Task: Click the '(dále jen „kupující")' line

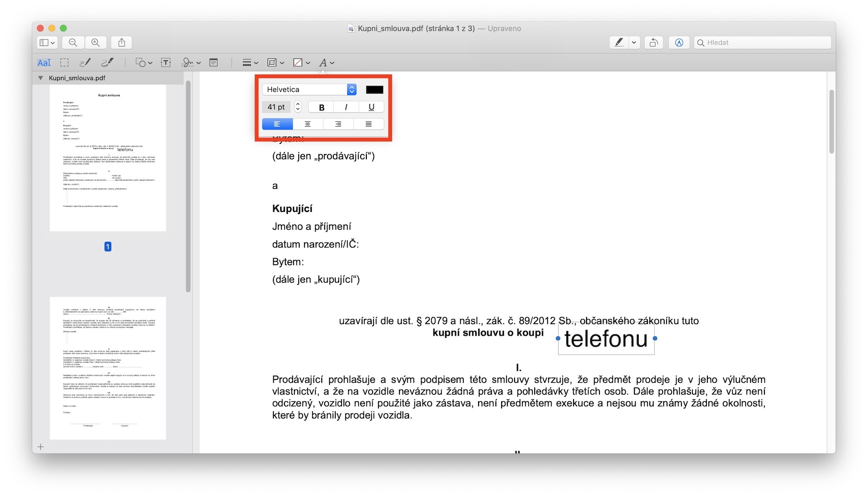Action: (316, 280)
